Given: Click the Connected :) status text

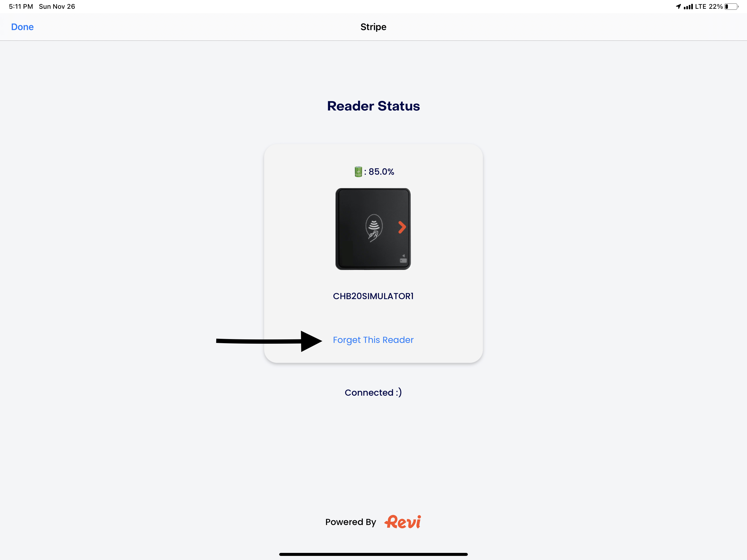Looking at the screenshot, I should 373,392.
